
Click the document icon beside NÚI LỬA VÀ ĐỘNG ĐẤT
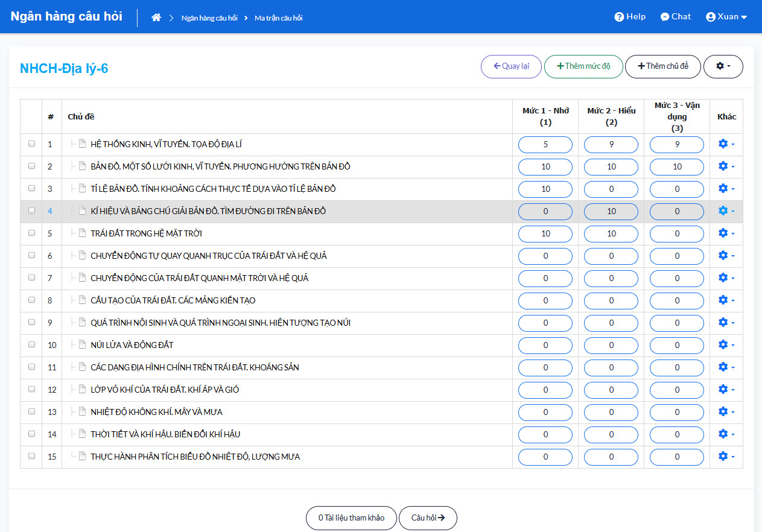click(x=83, y=345)
